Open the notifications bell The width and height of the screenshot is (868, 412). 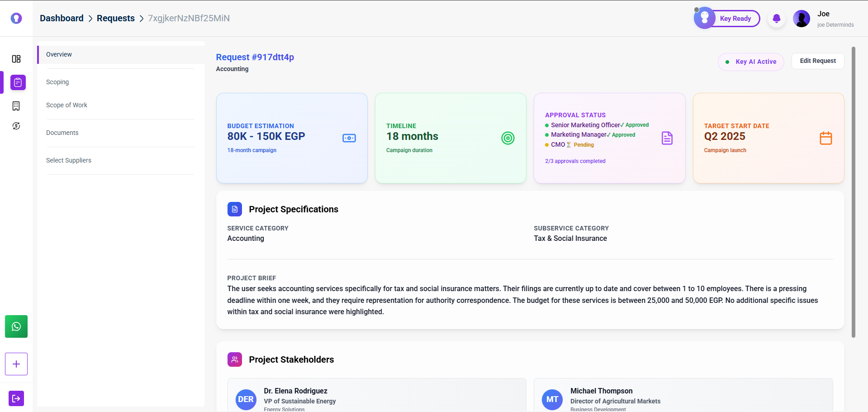[777, 19]
